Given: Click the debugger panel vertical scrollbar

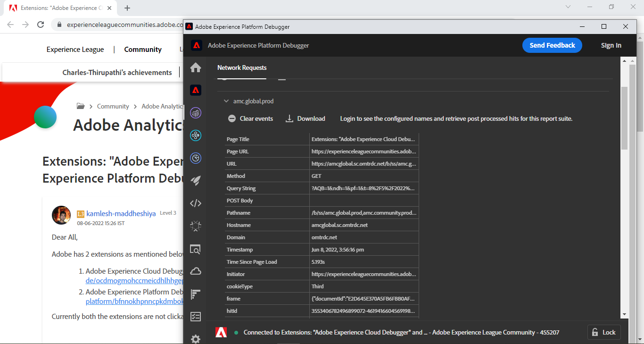Looking at the screenshot, I should [x=624, y=118].
